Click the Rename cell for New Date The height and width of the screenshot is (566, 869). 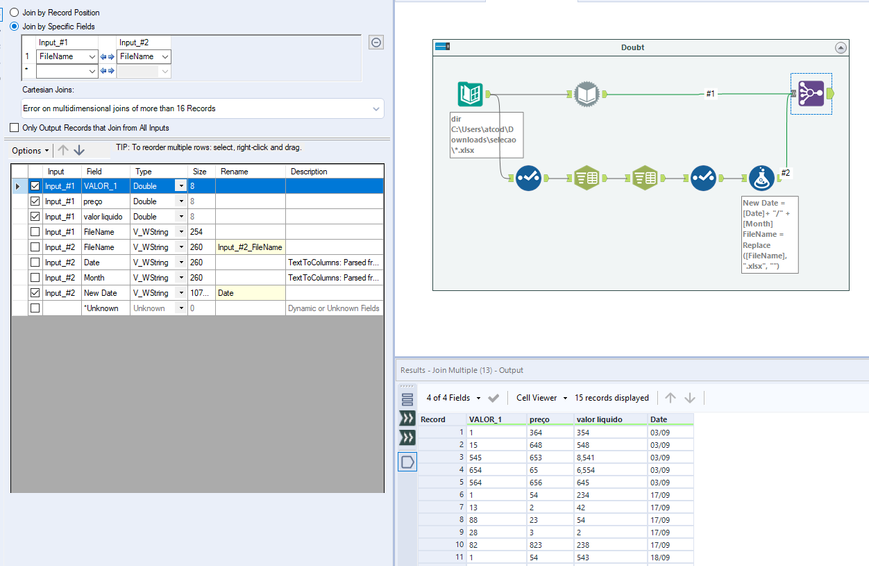[251, 292]
